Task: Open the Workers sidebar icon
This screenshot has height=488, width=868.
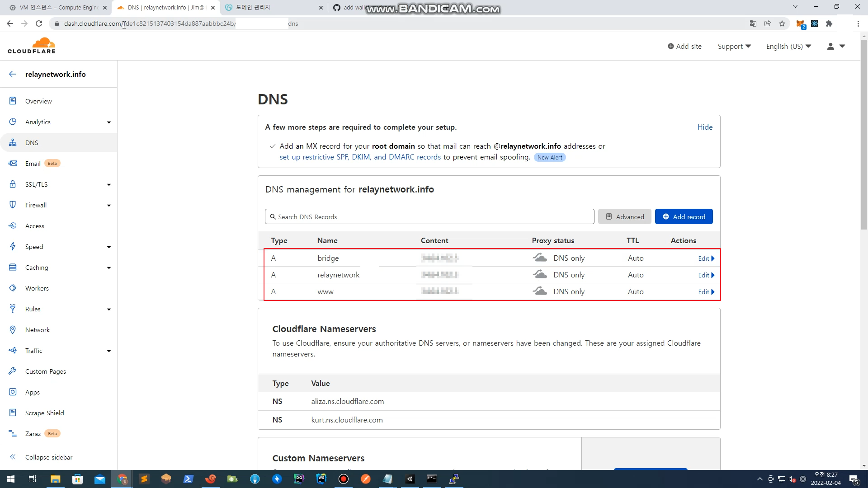Action: (13, 288)
